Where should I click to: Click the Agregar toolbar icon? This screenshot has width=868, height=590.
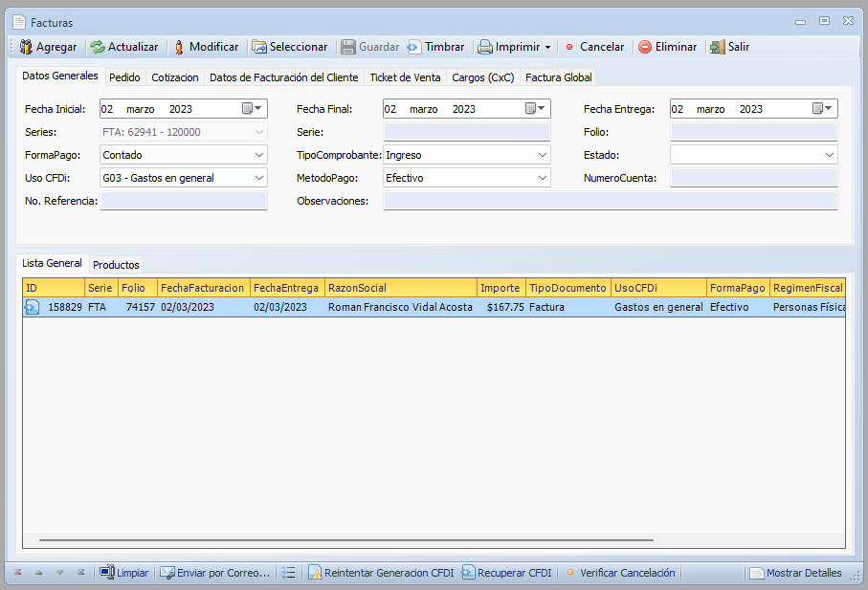26,47
